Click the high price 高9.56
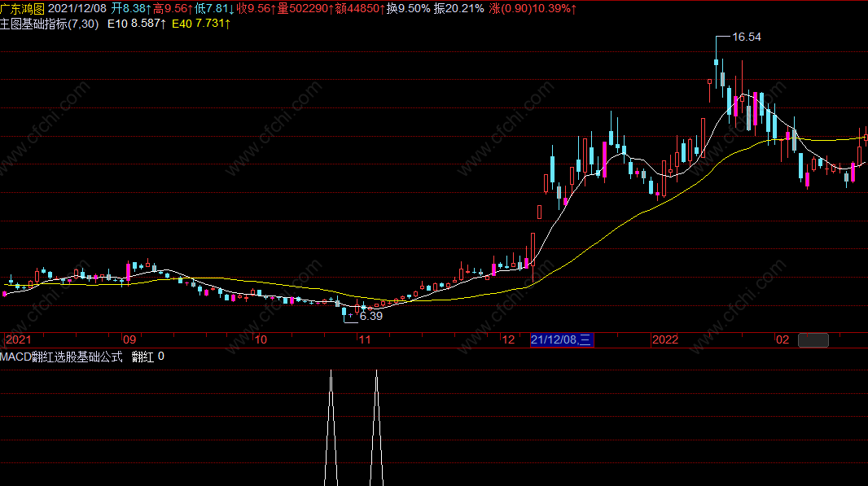 pyautogui.click(x=173, y=8)
